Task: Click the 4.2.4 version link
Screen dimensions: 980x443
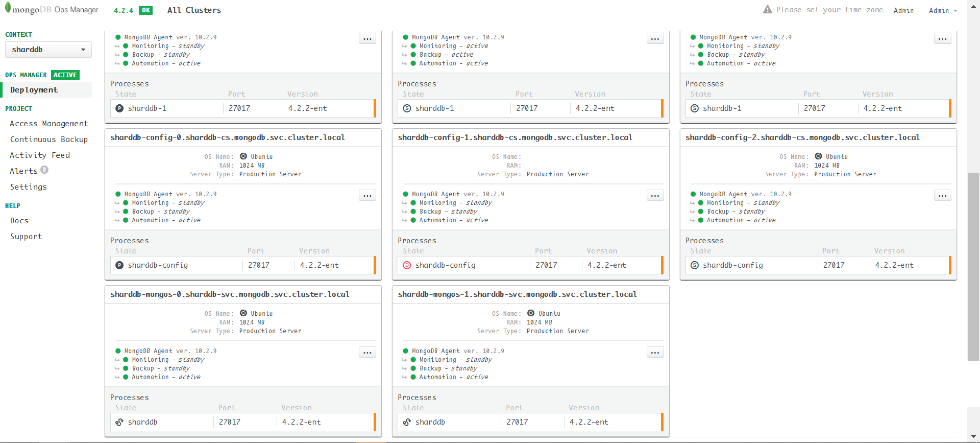Action: click(x=124, y=10)
